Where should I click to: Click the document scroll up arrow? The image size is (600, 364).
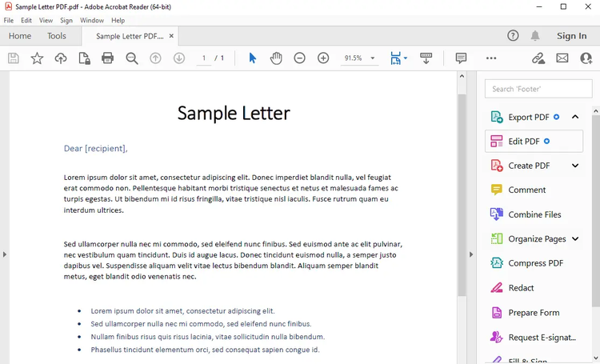(462, 76)
